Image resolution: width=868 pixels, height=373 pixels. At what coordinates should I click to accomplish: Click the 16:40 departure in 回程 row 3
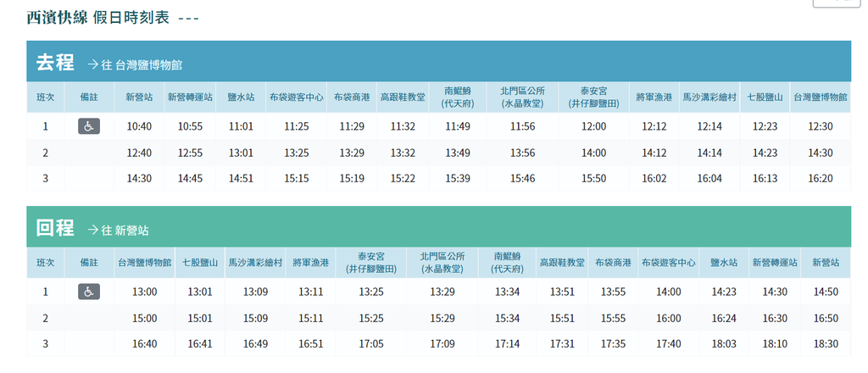coord(145,344)
